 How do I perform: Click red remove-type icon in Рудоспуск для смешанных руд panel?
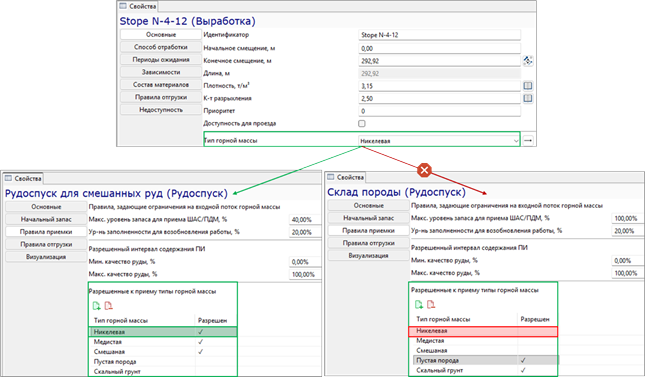click(x=109, y=306)
